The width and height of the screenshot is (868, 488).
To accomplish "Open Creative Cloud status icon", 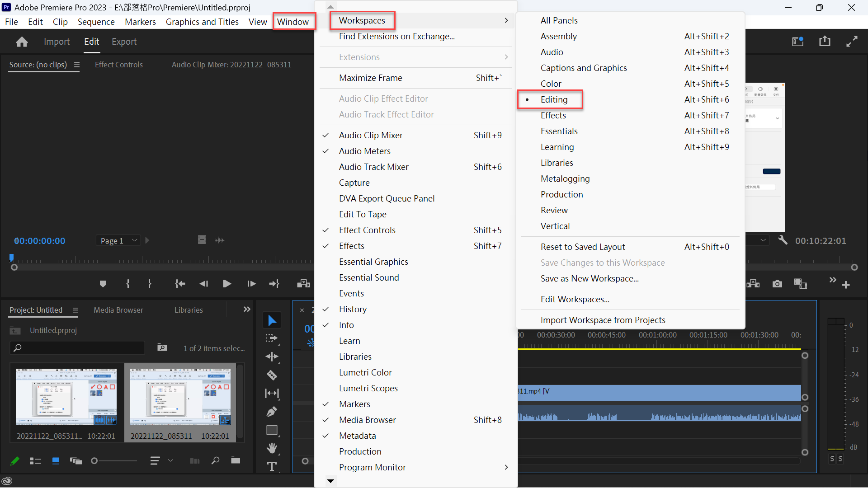I will [7, 481].
